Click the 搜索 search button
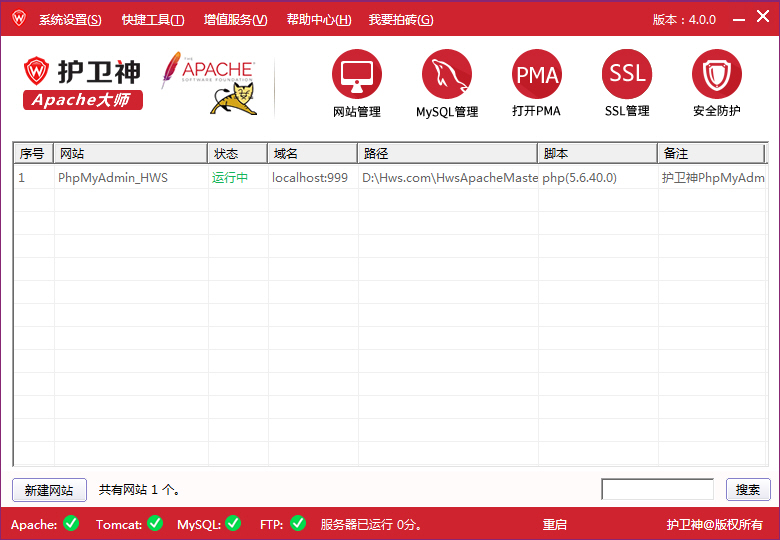Screen dimensions: 780x540 (748, 490)
